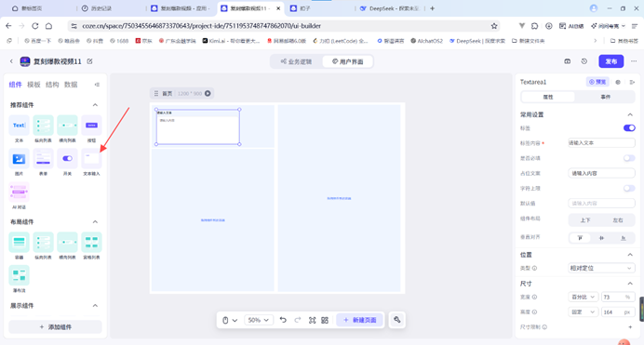Viewport: 644px width, 345px height.
Task: Click the 发布 publish button
Action: click(611, 61)
